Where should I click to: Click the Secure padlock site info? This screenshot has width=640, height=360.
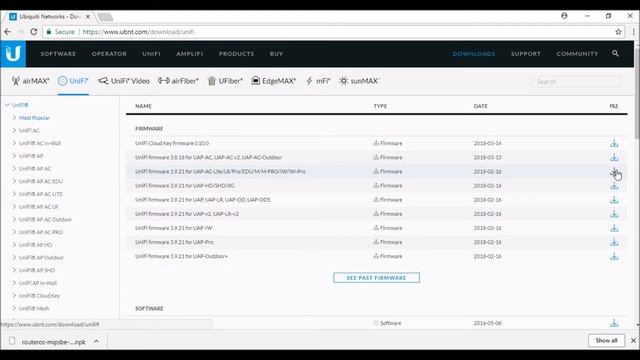point(60,31)
